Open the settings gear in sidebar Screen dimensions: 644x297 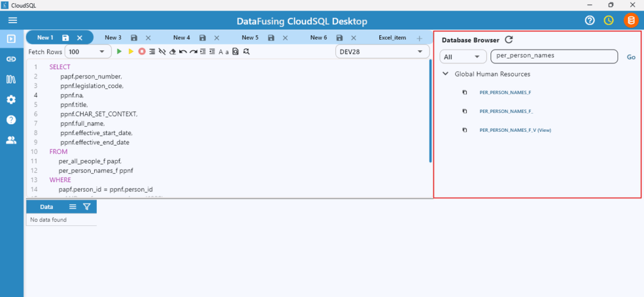[x=11, y=99]
